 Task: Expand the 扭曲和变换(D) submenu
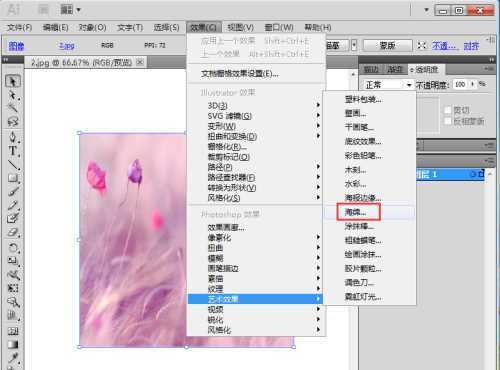coord(255,136)
